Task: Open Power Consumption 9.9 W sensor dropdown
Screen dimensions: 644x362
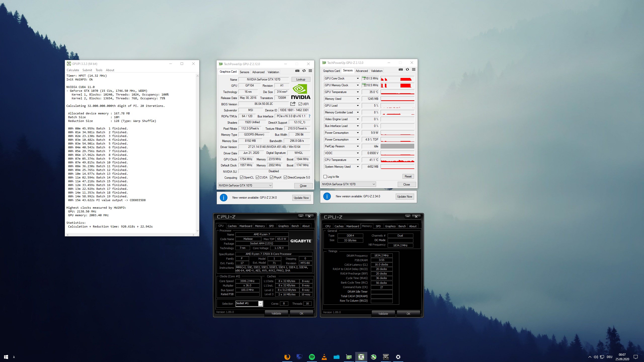Action: [358, 133]
